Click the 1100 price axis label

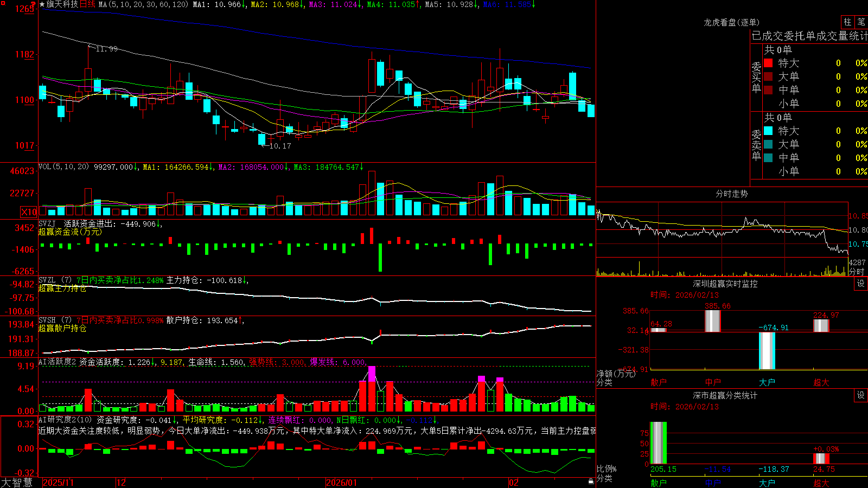coord(24,100)
